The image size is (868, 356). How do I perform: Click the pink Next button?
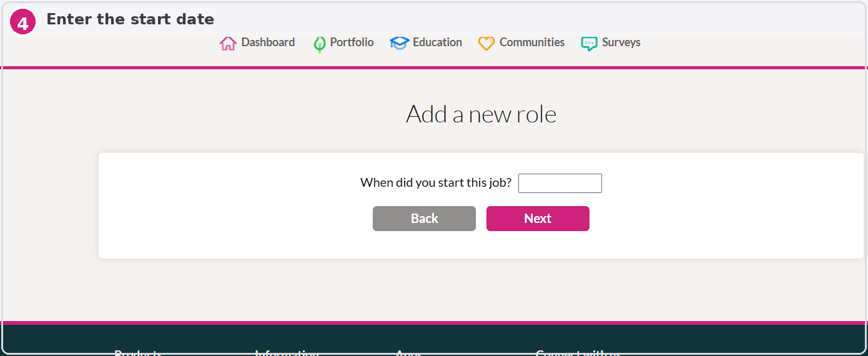pos(538,219)
